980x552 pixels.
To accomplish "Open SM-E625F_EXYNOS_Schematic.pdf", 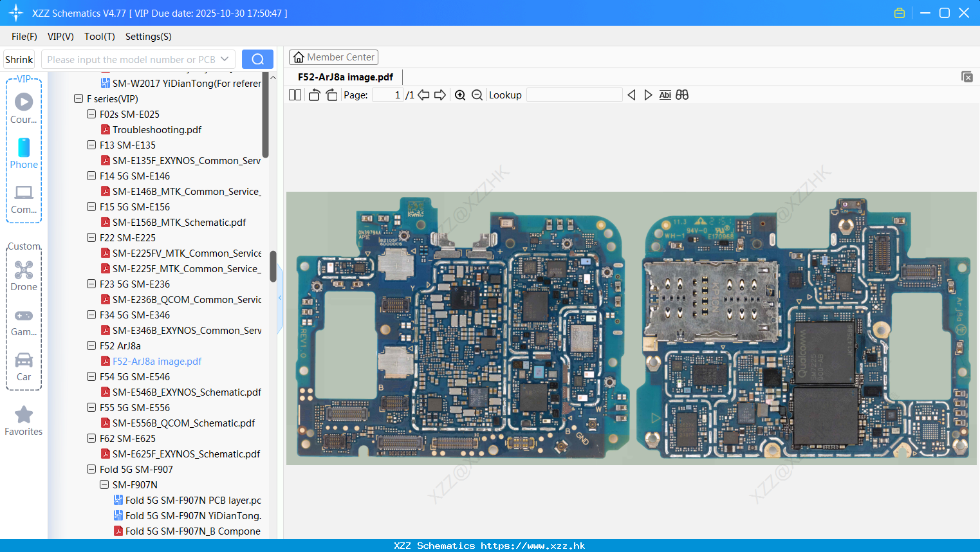I will pos(186,454).
